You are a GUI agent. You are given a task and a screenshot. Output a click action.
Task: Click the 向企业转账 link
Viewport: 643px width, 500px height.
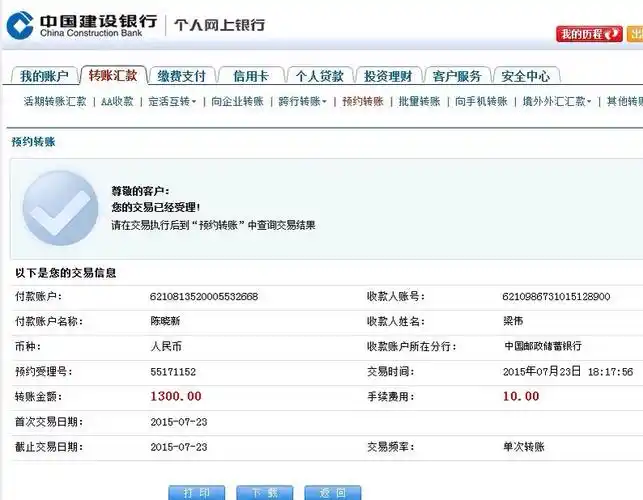point(237,101)
